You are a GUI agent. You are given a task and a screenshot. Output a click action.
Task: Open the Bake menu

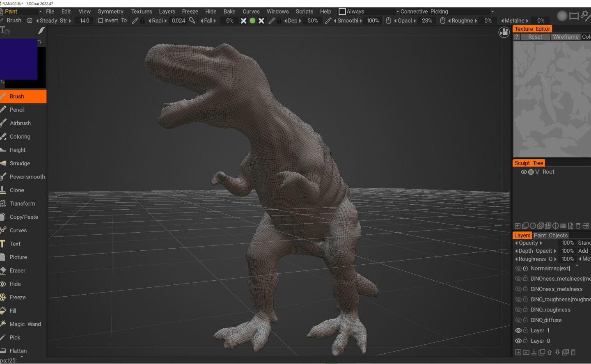[x=229, y=11]
